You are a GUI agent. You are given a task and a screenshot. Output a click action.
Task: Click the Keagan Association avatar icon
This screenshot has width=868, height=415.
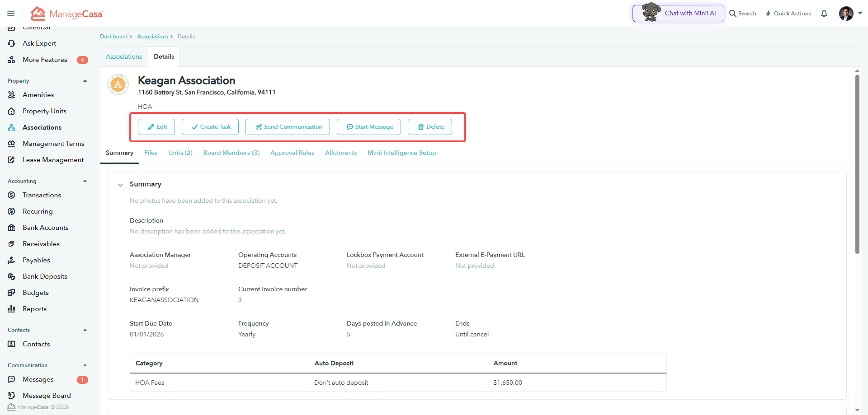(118, 84)
